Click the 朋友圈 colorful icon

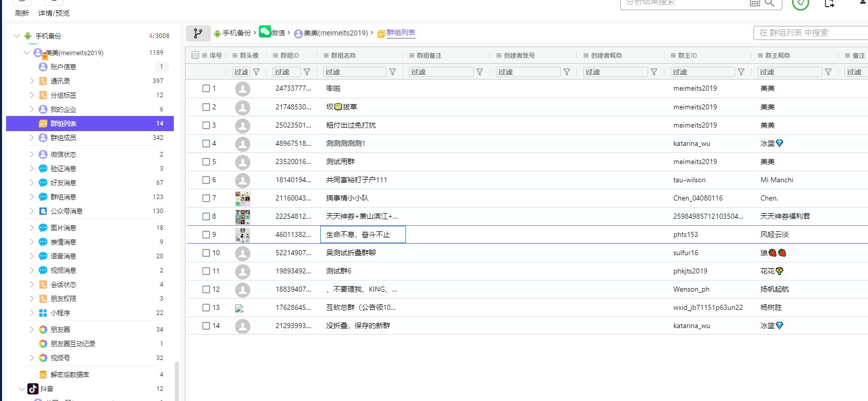point(43,330)
